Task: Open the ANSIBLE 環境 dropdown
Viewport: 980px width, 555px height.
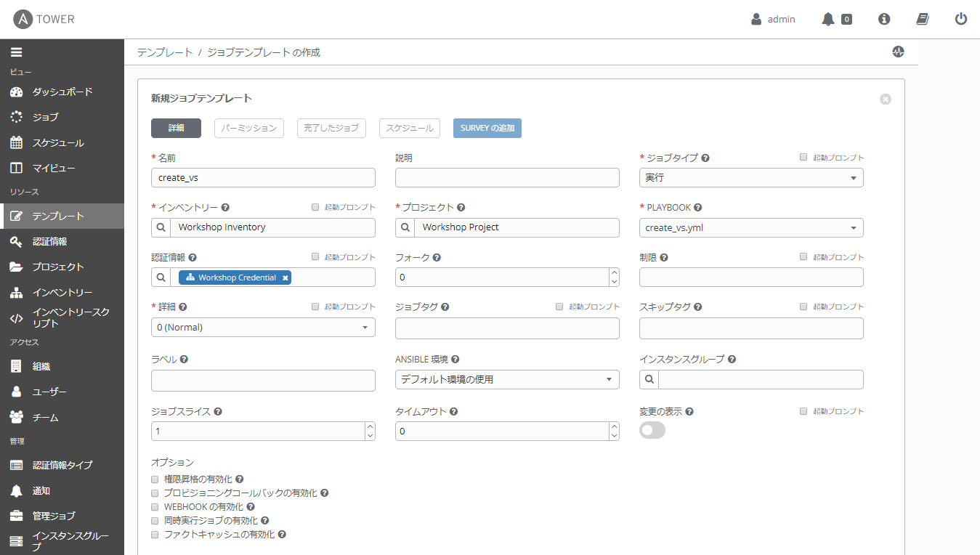Action: pos(506,380)
